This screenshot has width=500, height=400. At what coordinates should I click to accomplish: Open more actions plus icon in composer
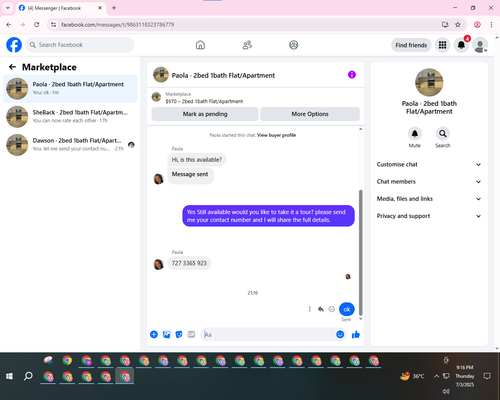point(154,334)
